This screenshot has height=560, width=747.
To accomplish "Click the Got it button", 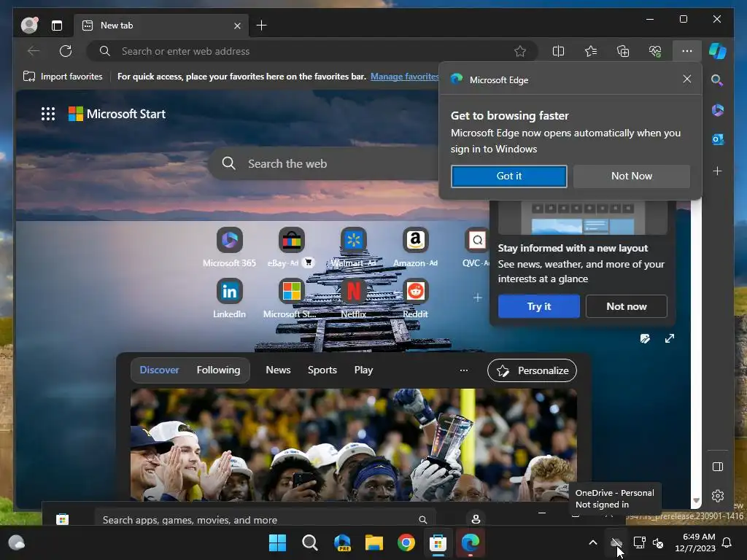I will click(x=508, y=176).
